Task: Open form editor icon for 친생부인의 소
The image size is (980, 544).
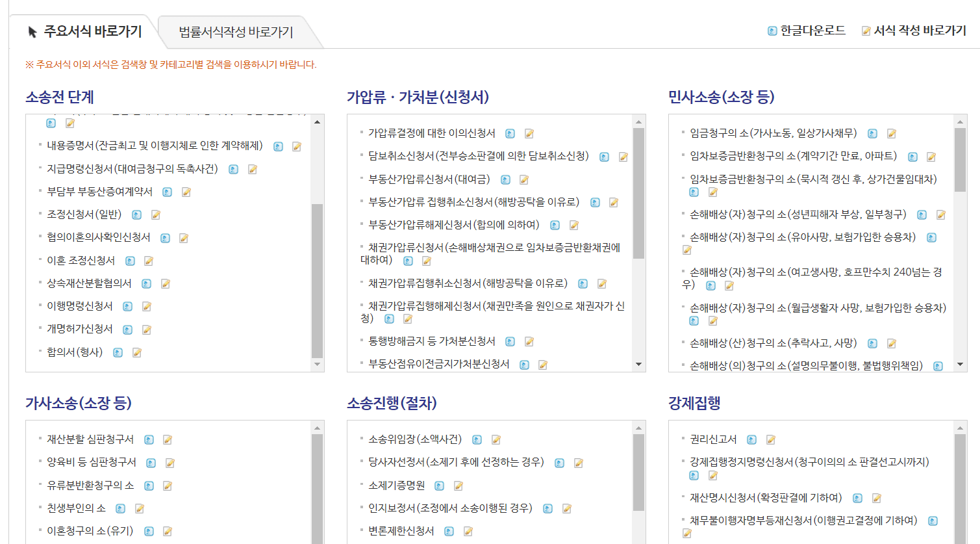Action: point(139,508)
